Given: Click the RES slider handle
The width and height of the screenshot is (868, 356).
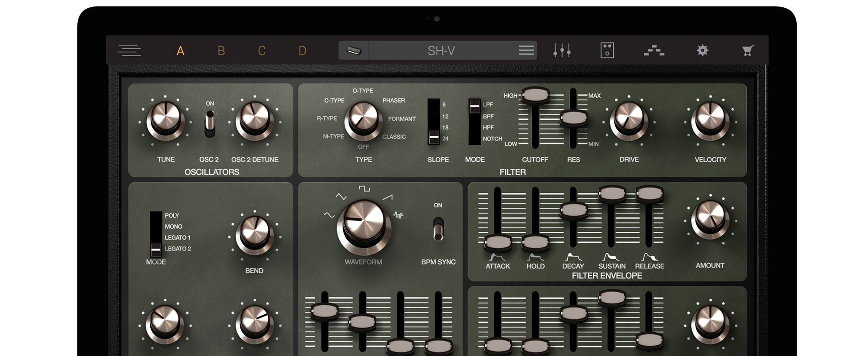Looking at the screenshot, I should 573,118.
